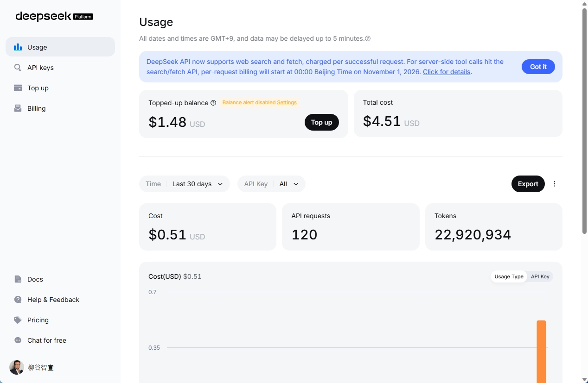The width and height of the screenshot is (588, 383).
Task: Click the Cost(USD) chart title
Action: (x=165, y=276)
